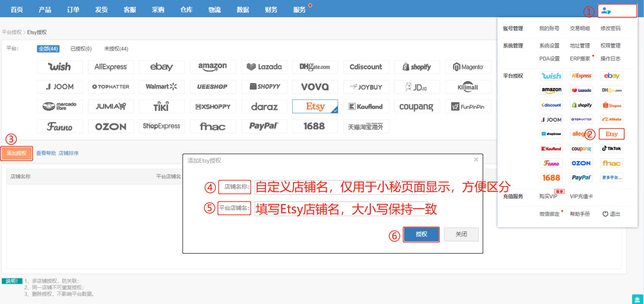Viewport: 644px width, 304px height.
Task: Select the JOOM tile in main grid
Action: [59, 87]
